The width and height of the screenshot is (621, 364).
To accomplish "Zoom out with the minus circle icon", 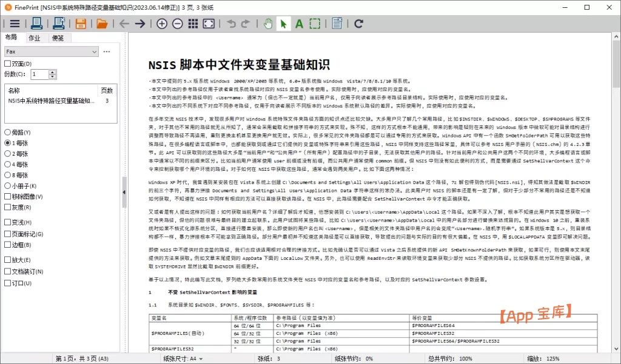I will (177, 24).
